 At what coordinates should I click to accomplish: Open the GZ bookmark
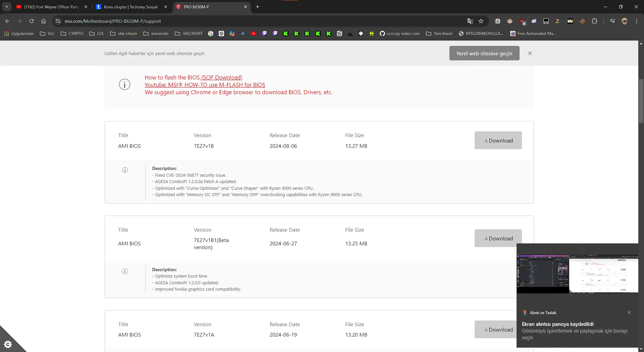coord(350,34)
